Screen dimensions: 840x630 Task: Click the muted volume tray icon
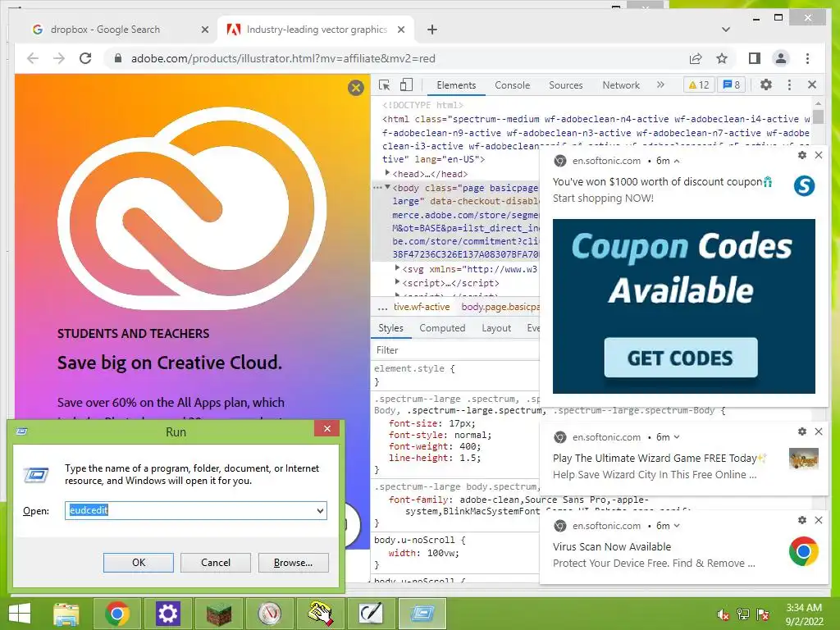pos(724,614)
